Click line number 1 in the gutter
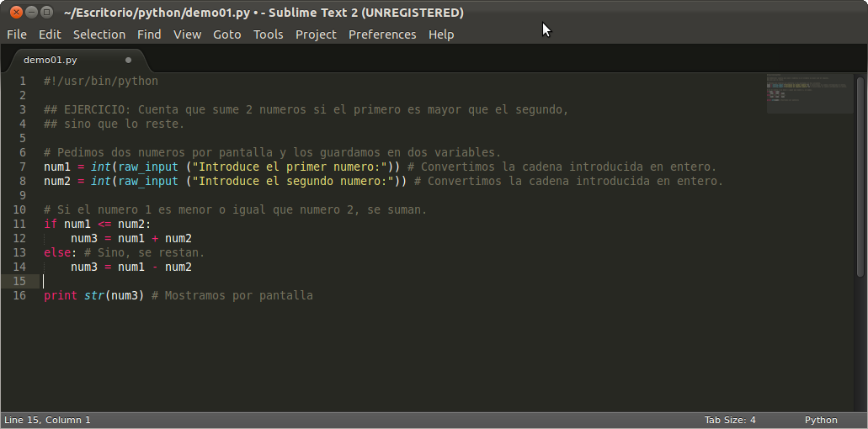 point(22,82)
